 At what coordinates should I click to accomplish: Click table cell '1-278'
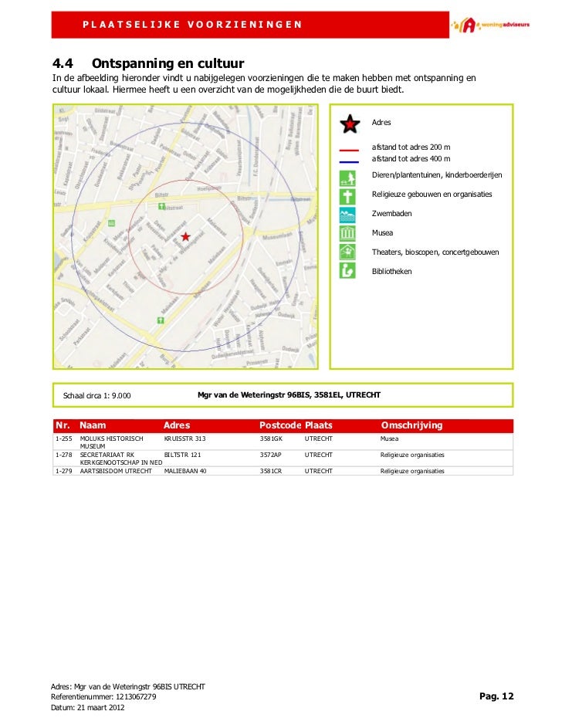[63, 455]
